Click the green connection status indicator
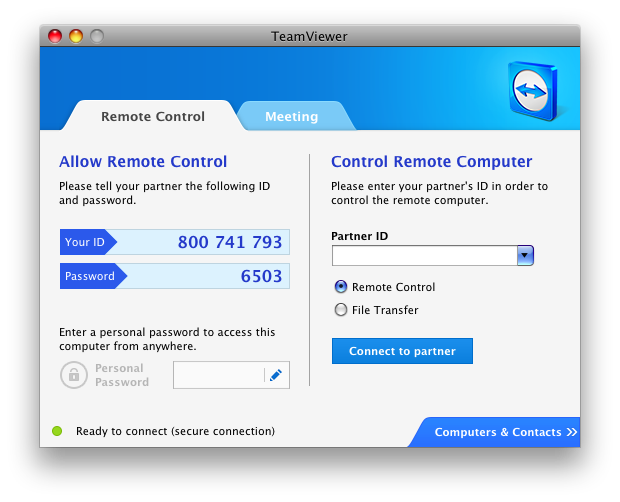This screenshot has width=620, height=502. (x=57, y=431)
